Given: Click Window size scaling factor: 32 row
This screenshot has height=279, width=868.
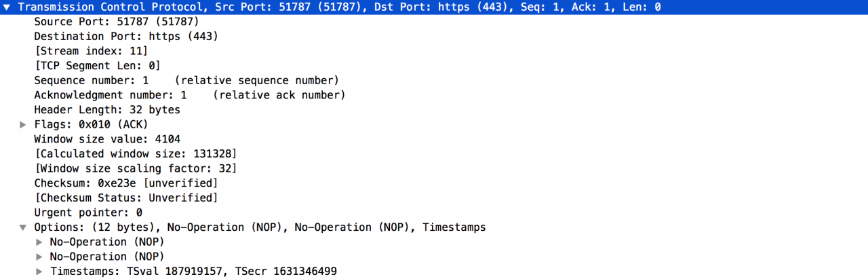Looking at the screenshot, I should [x=136, y=168].
